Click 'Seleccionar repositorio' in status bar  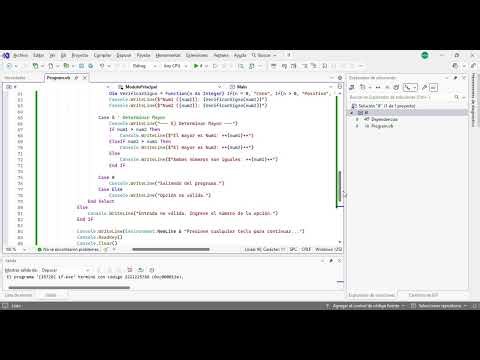tap(440, 306)
